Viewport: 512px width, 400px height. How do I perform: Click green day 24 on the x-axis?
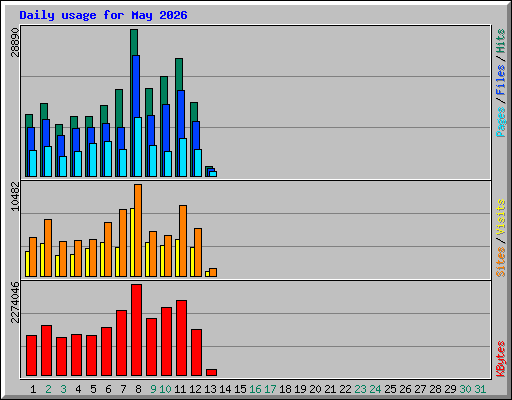pyautogui.click(x=375, y=389)
